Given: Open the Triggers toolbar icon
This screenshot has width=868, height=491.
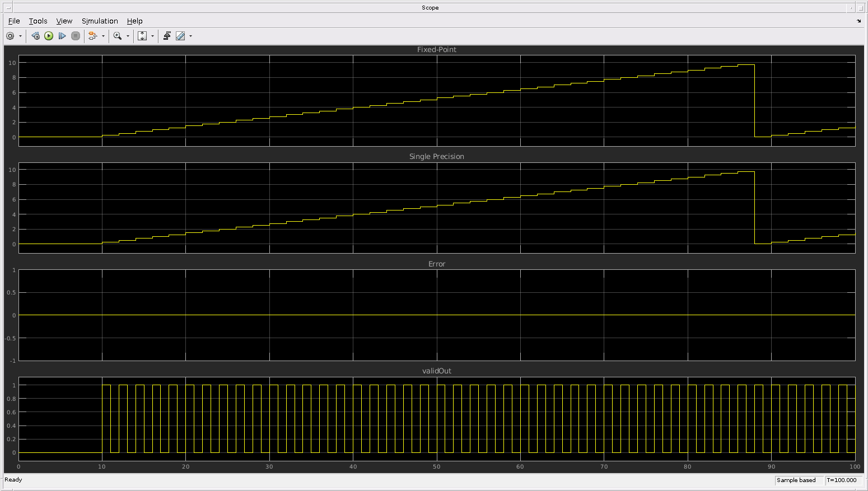Looking at the screenshot, I should tap(167, 36).
